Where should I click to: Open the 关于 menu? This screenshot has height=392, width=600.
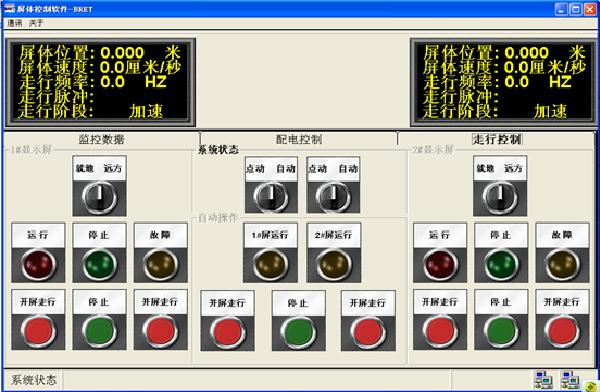point(36,23)
